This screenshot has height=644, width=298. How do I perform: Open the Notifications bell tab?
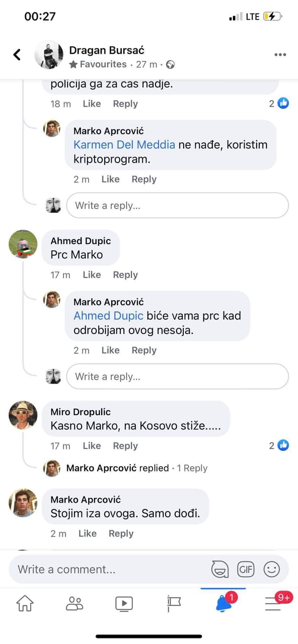coord(223,602)
